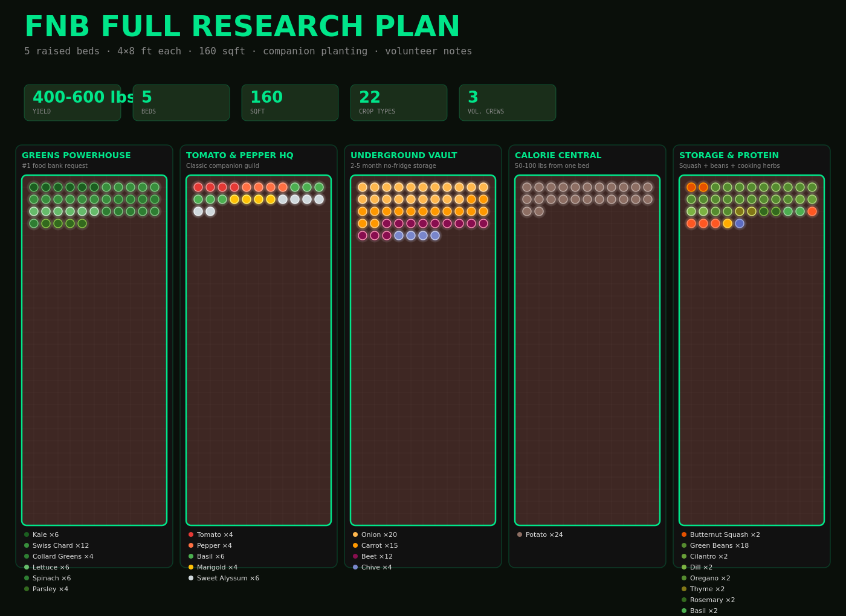Image resolution: width=846 pixels, height=616 pixels.
Task: Select the Underground Vault bed title
Action: coord(404,155)
